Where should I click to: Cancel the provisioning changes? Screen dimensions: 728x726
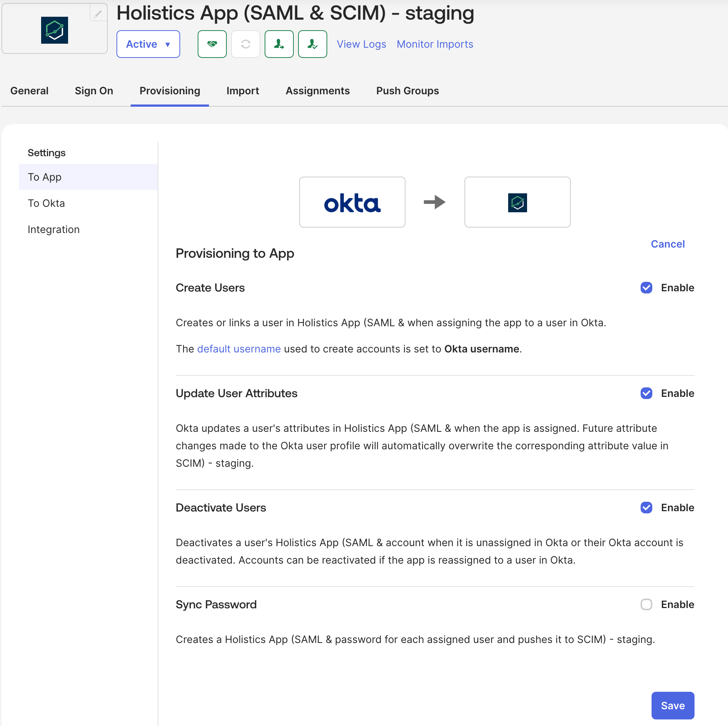click(667, 244)
